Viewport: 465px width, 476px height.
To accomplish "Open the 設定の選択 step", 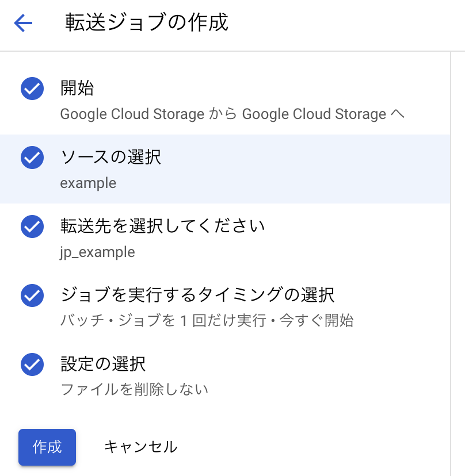I will click(x=103, y=364).
